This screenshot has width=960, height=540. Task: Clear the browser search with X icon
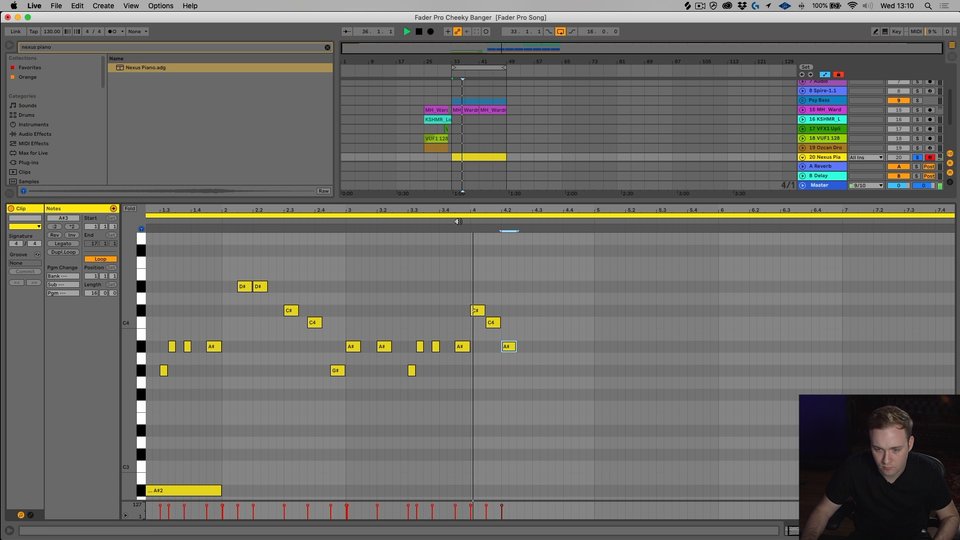[x=328, y=47]
